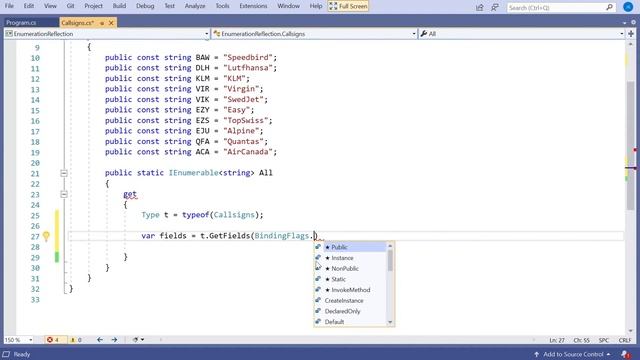Open the EnumerationReflection project dropdown

107,34
